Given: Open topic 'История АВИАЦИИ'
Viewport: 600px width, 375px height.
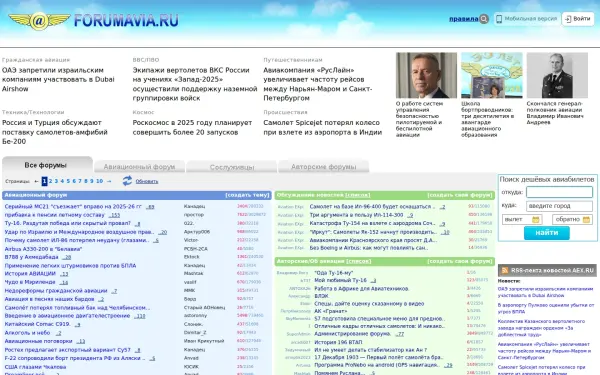Looking at the screenshot, I should (x=30, y=274).
